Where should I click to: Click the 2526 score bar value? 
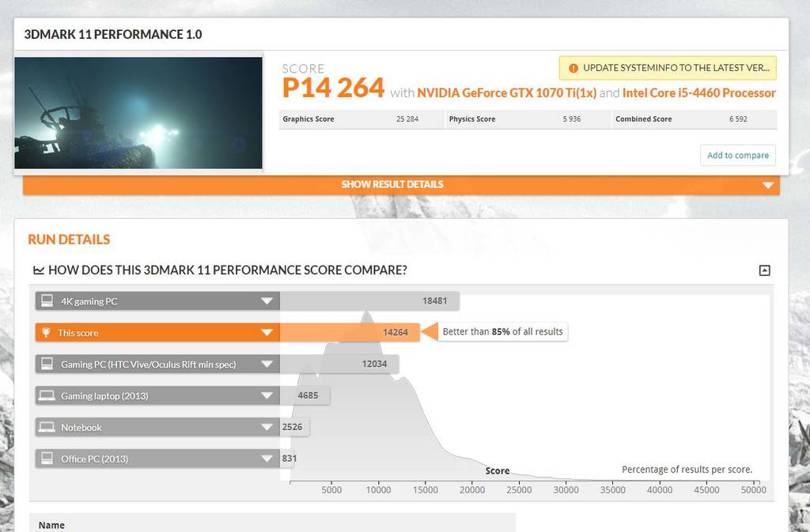292,427
